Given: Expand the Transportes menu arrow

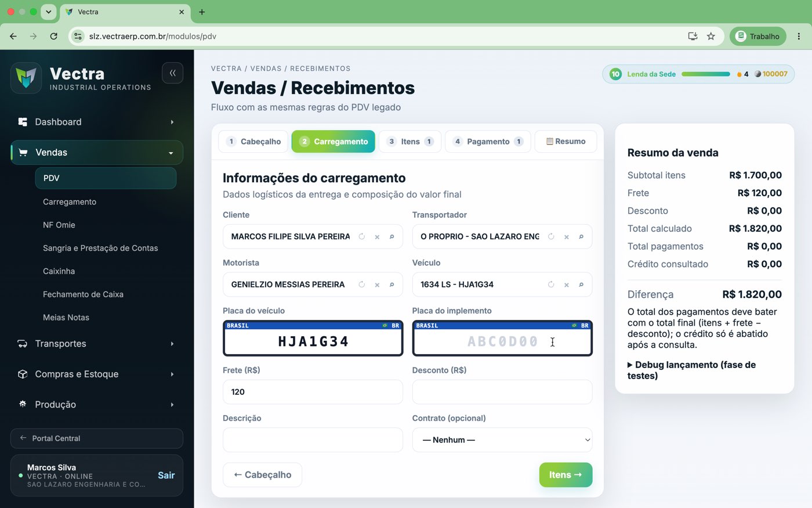Looking at the screenshot, I should [172, 344].
